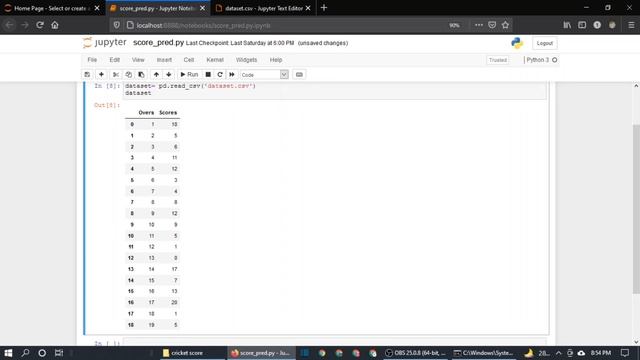Click the Trusted notebook indicator
Screen dimensions: 640x360
[498, 60]
